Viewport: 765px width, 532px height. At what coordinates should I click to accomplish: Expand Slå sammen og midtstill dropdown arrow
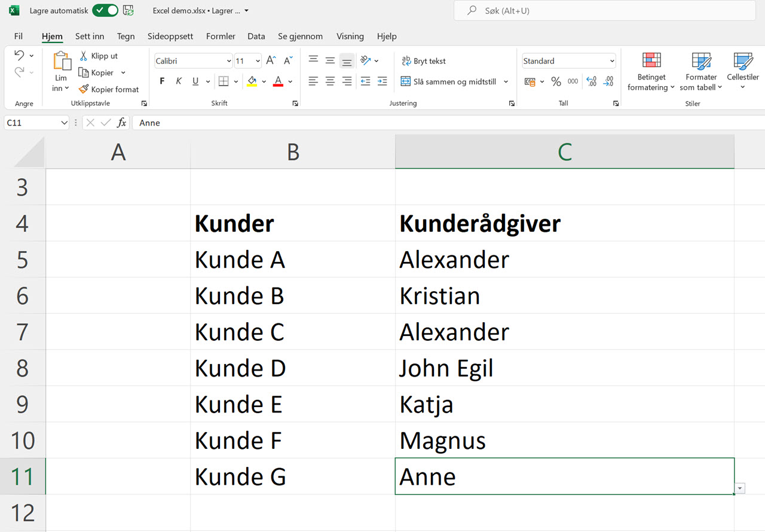point(506,81)
